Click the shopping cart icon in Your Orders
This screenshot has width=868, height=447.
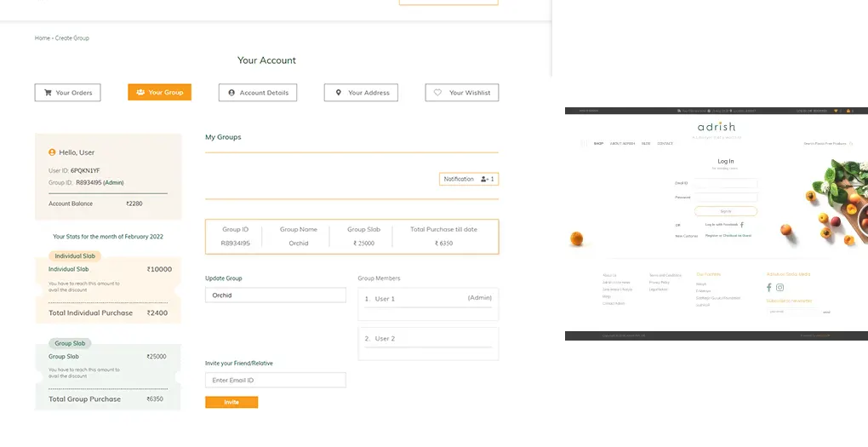(48, 93)
